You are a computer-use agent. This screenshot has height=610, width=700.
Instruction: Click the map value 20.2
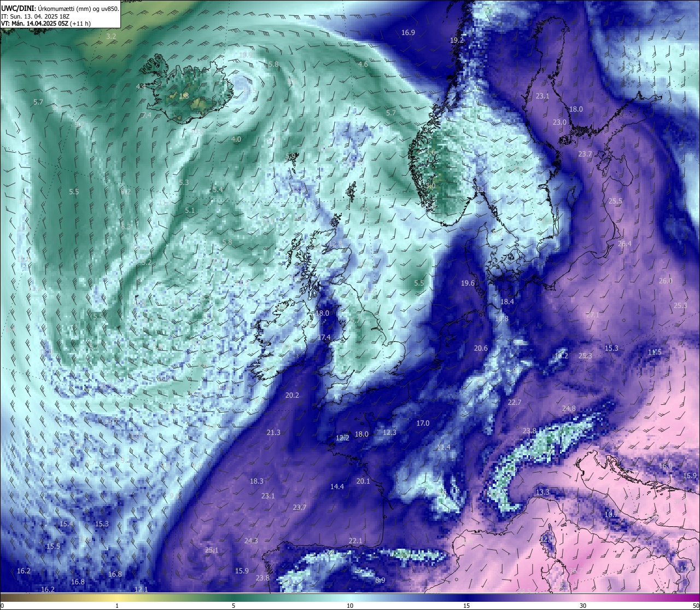point(292,396)
